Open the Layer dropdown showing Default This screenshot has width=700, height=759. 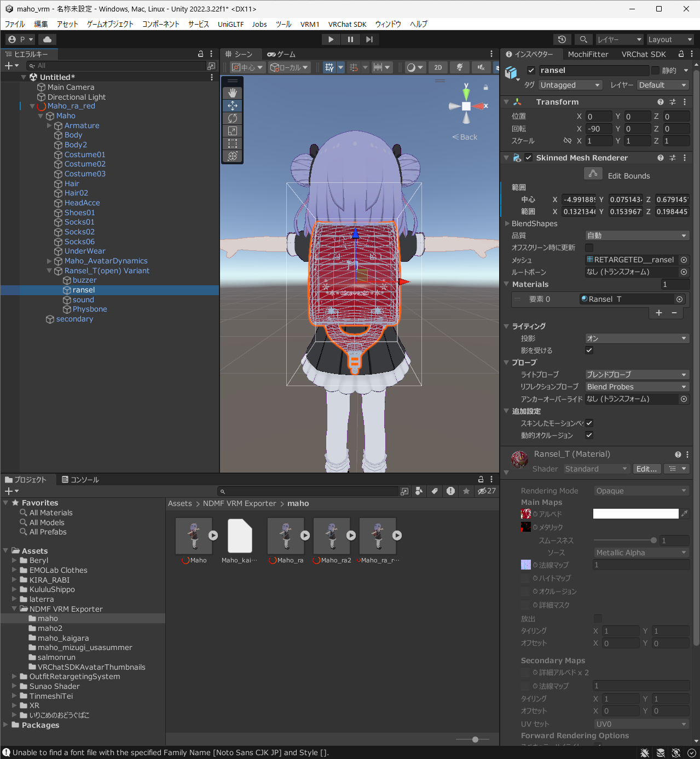[x=663, y=85]
